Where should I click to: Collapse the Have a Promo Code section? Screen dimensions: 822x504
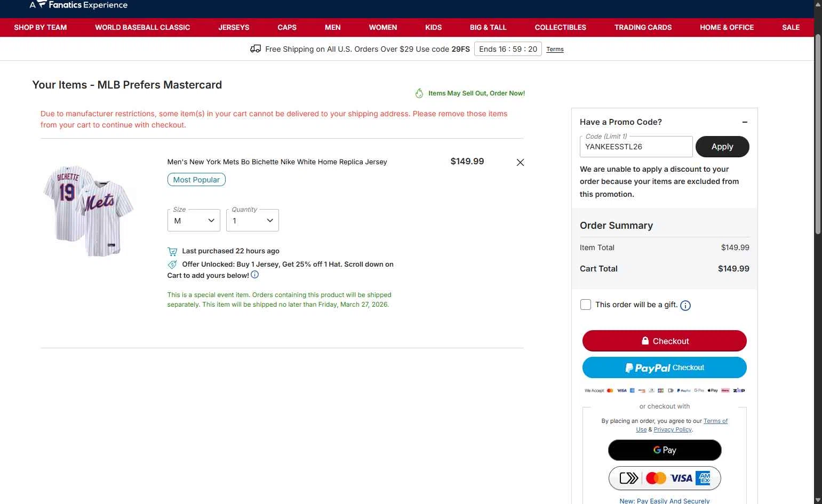[745, 122]
